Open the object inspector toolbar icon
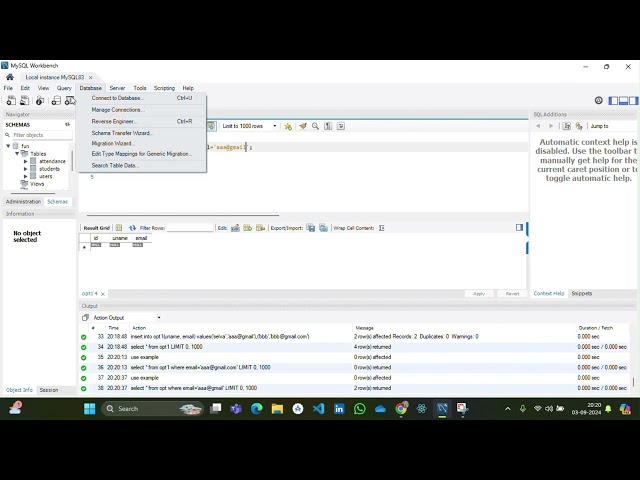This screenshot has width=640, height=480. [x=40, y=100]
